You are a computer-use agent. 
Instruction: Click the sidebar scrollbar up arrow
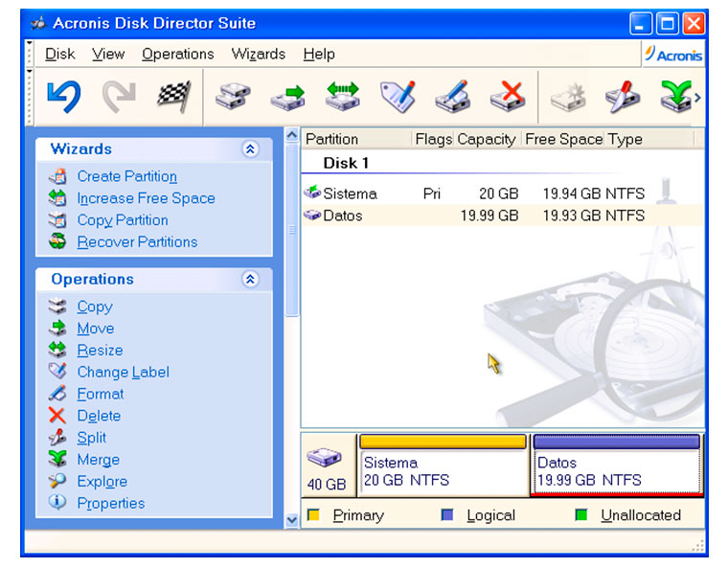coord(291,135)
